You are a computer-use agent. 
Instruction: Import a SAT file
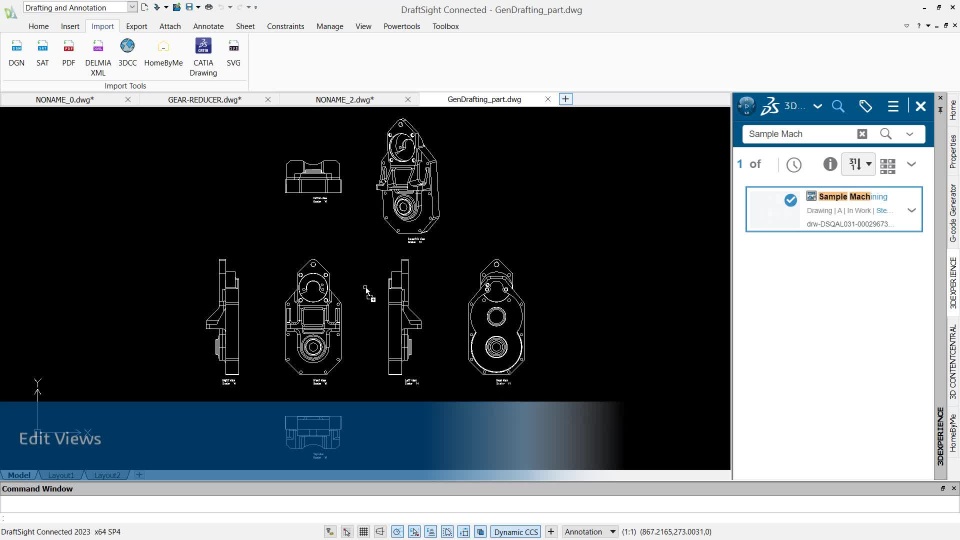pyautogui.click(x=42, y=53)
